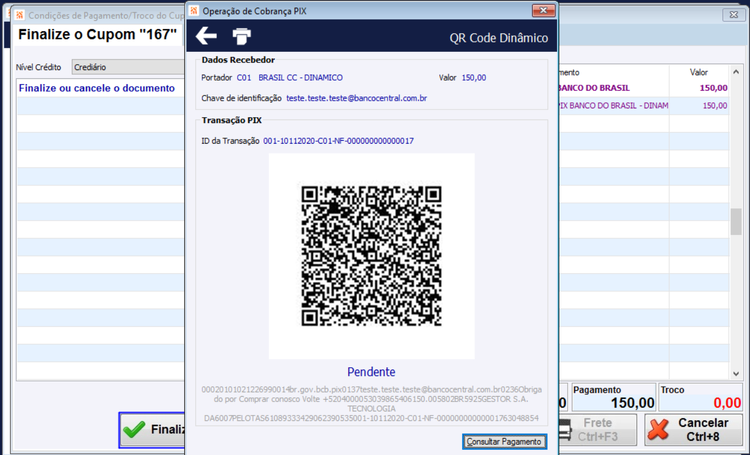Click the payment list scrollbar thumb
Screen dimensions: 750x455
736,222
